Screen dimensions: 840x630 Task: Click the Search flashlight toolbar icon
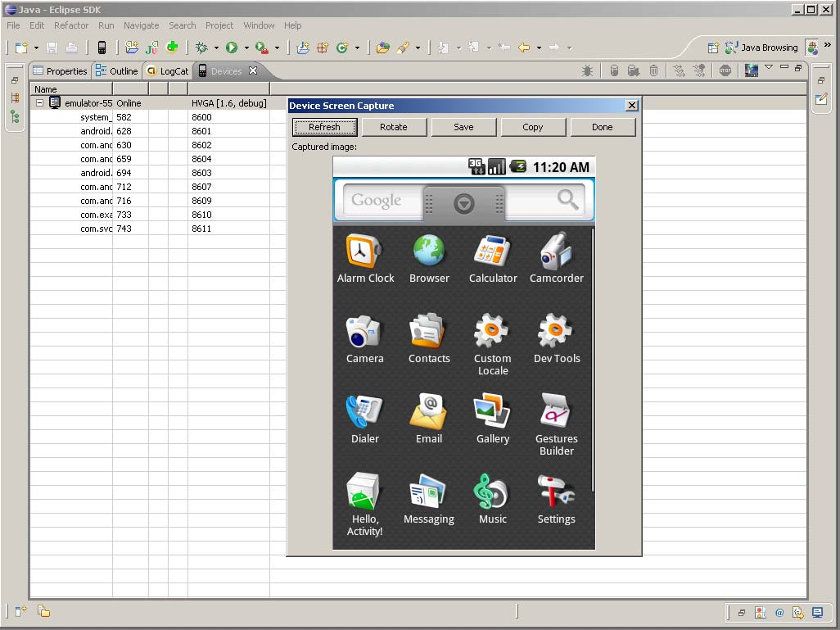click(x=403, y=48)
